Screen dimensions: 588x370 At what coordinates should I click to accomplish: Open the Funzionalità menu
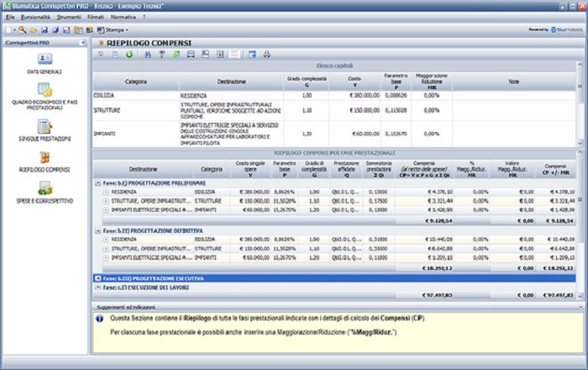[34, 17]
